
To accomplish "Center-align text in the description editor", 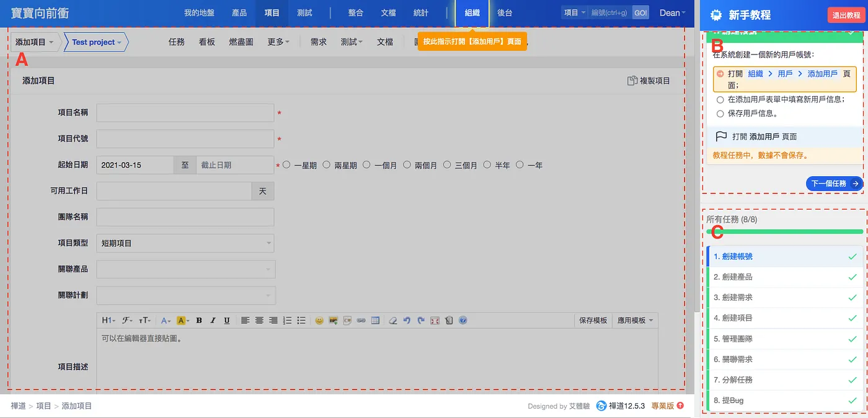I will [259, 321].
